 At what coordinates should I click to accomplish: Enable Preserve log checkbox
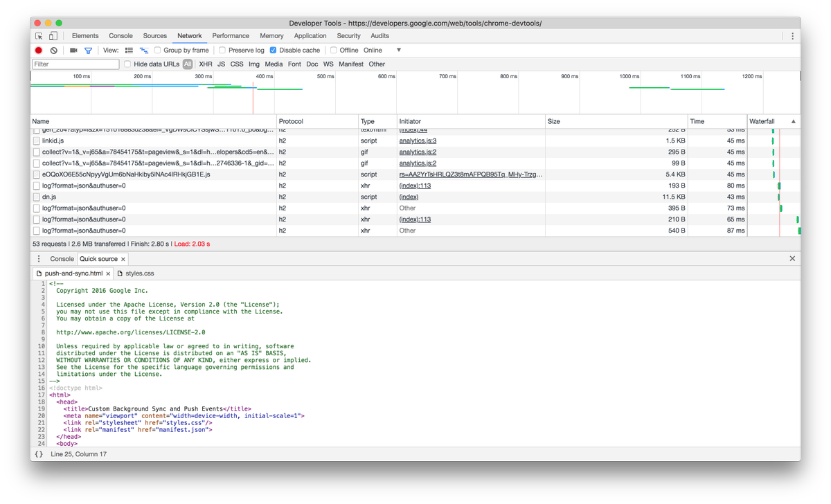click(222, 50)
